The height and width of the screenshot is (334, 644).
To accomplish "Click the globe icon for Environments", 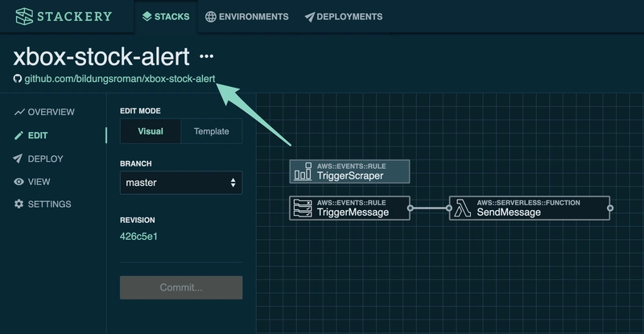I will [211, 17].
